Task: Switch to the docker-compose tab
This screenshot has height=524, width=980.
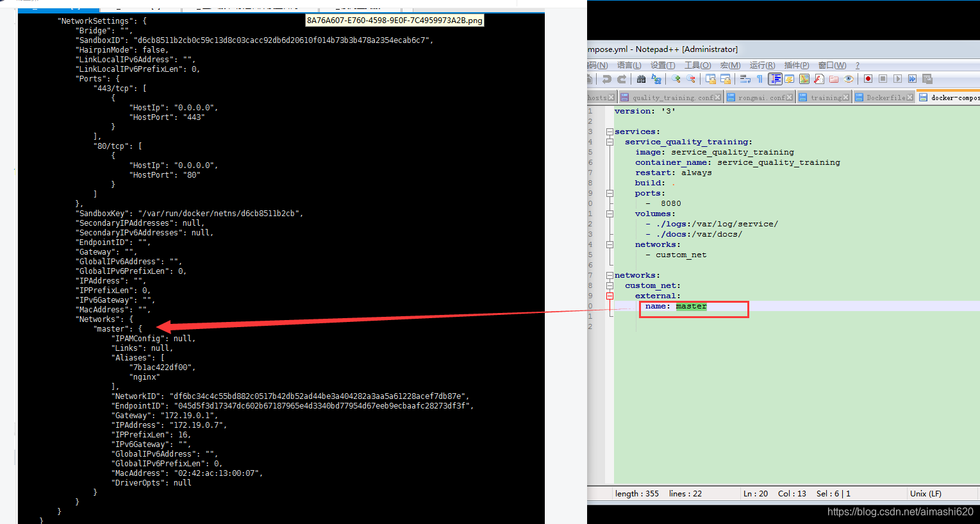Action: pos(949,97)
